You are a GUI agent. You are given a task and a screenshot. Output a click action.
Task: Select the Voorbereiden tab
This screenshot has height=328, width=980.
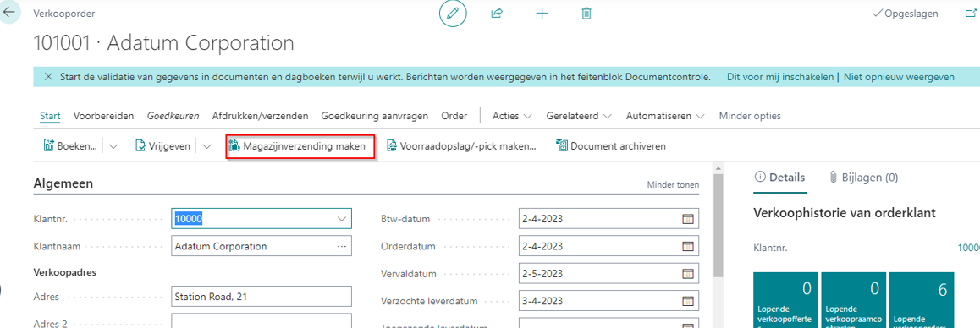(x=104, y=116)
